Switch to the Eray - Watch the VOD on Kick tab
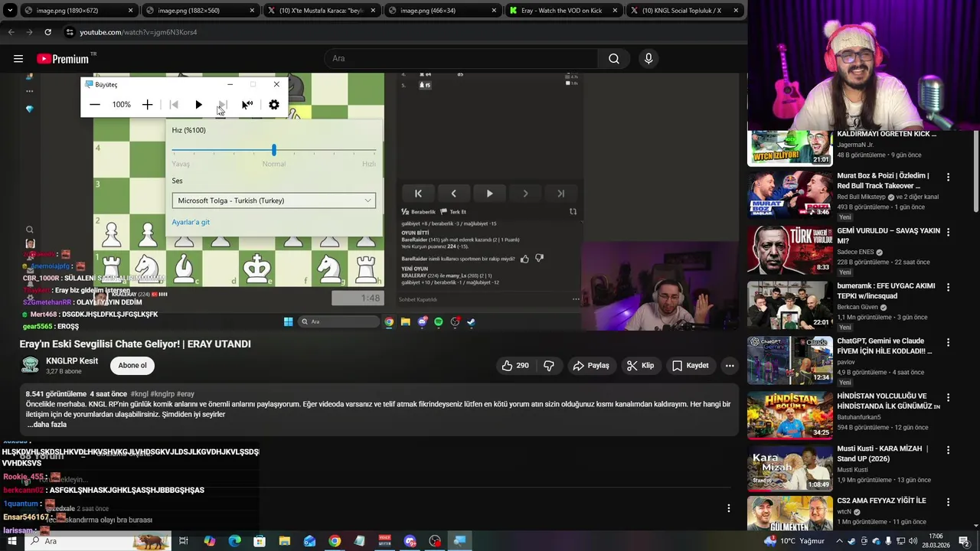 tap(563, 11)
